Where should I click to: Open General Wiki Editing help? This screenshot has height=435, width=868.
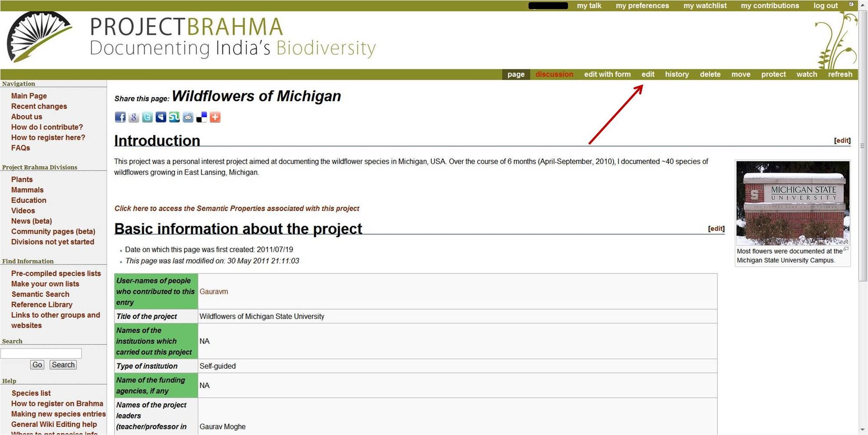[54, 425]
